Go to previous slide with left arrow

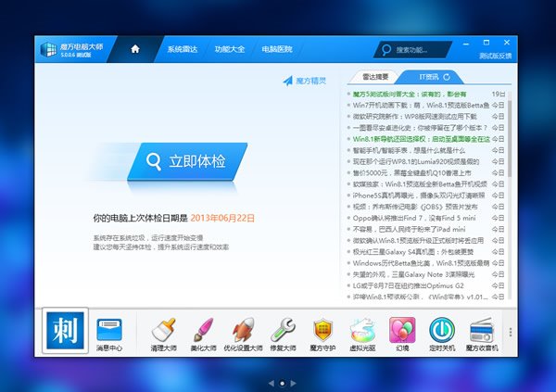(272, 383)
